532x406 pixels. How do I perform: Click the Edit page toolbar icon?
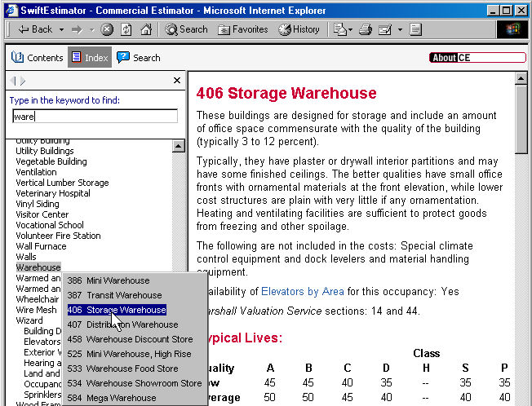[385, 30]
